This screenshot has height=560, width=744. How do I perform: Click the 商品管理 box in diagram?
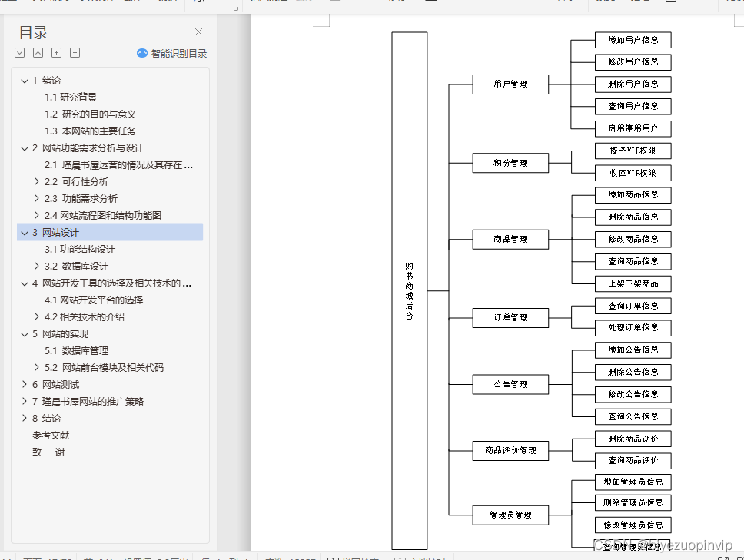coord(510,240)
